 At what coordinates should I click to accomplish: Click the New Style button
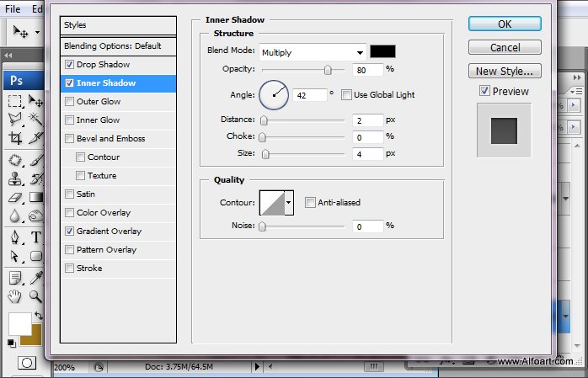pyautogui.click(x=505, y=71)
